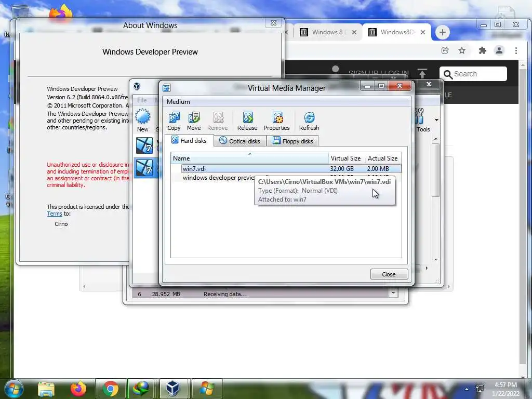The width and height of the screenshot is (532, 399).
Task: Refresh the media list
Action: 309,121
